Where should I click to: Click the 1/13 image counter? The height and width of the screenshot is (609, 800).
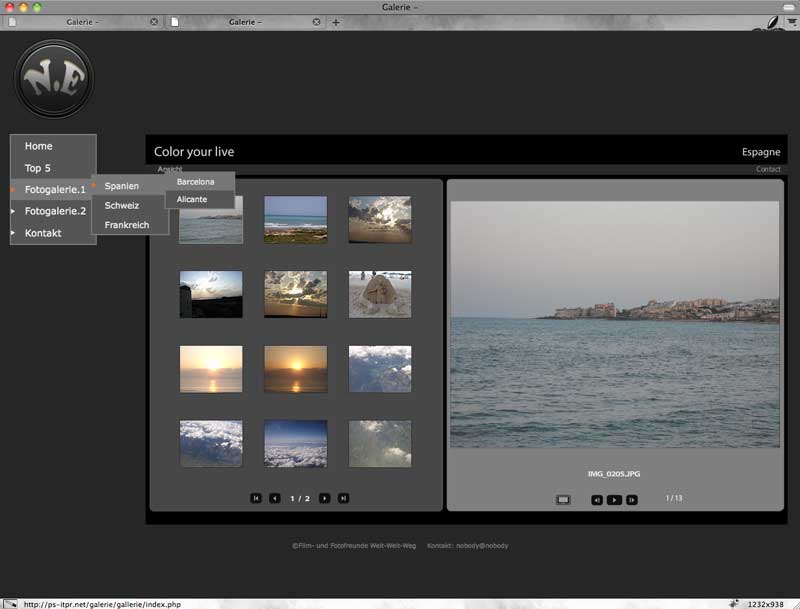coord(674,498)
